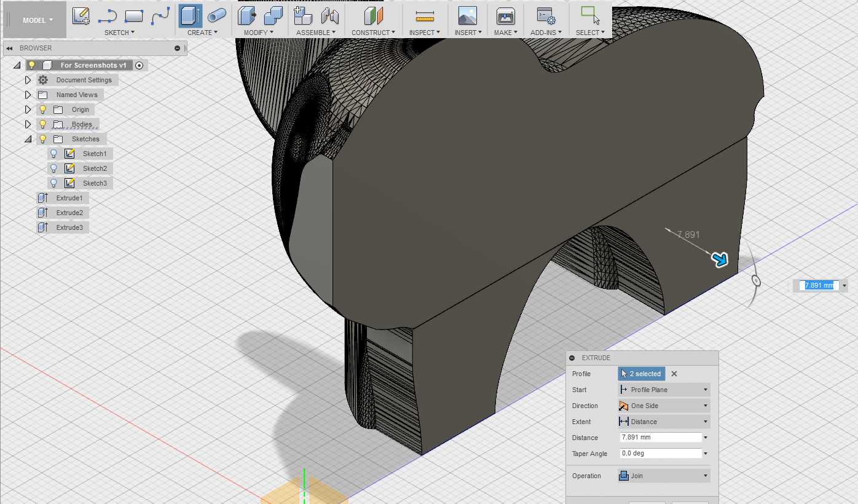This screenshot has height=504, width=858.
Task: Show Sketch3 using its light bulb
Action: (53, 183)
